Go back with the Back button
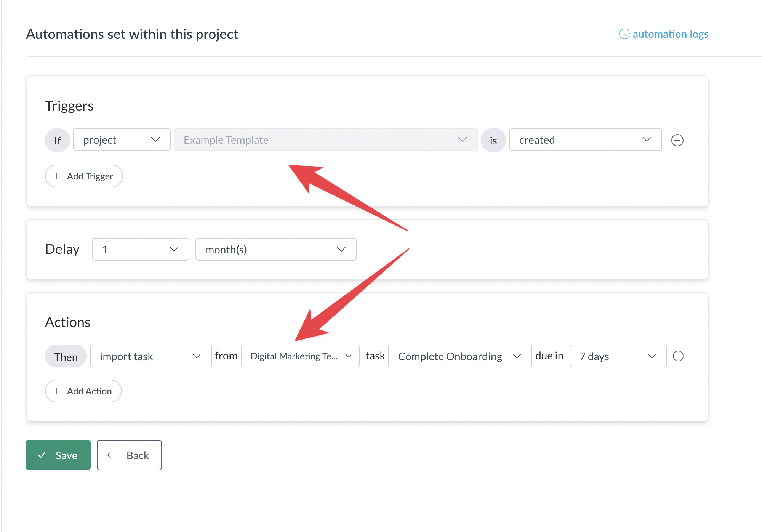The height and width of the screenshot is (532, 762). point(129,455)
